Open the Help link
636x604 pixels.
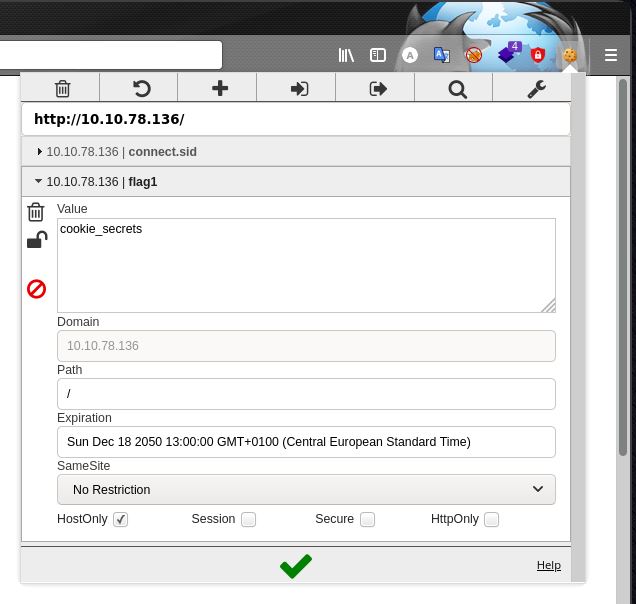click(x=549, y=565)
